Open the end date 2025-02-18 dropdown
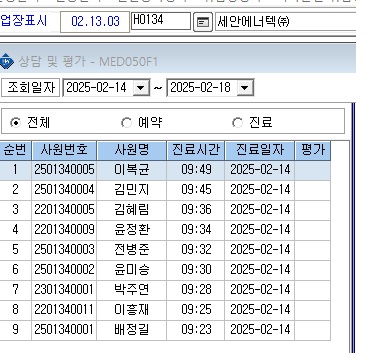The height and width of the screenshot is (364, 379). pos(245,88)
